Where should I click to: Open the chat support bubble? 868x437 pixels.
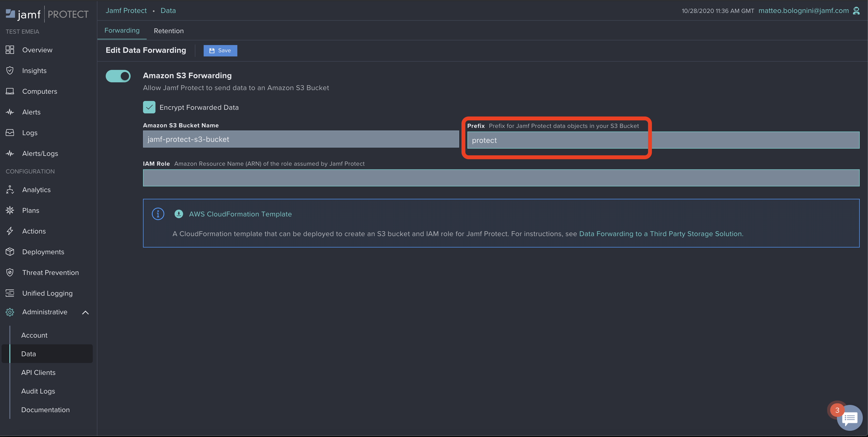(849, 418)
